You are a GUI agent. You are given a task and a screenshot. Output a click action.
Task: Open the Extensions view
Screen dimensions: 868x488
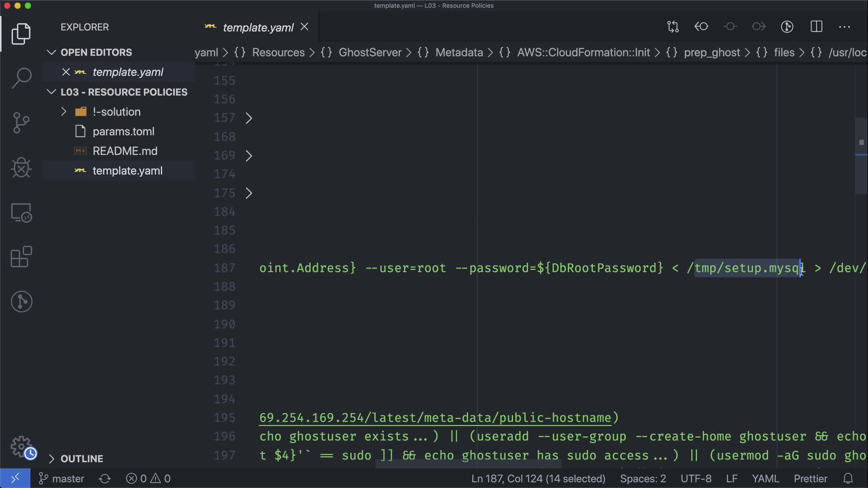(21, 257)
